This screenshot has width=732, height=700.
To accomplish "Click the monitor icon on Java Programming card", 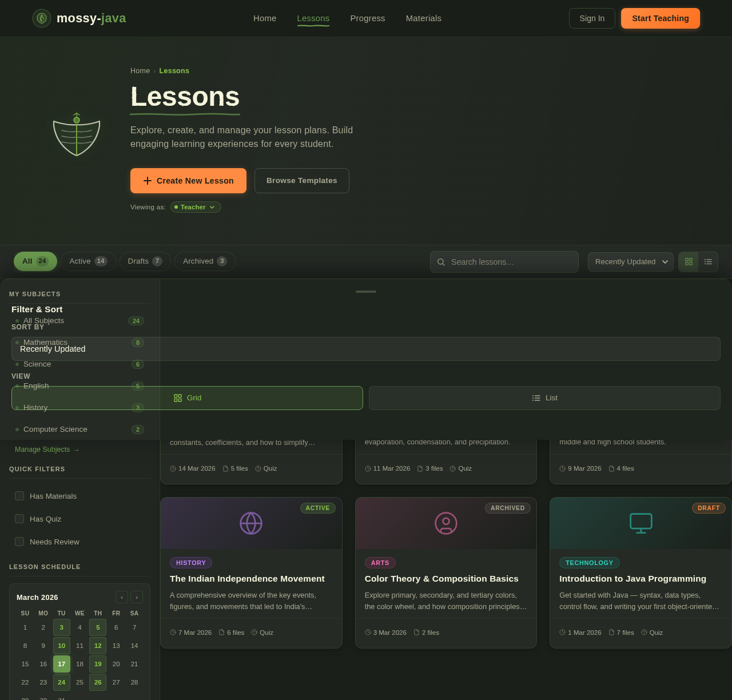I will (641, 523).
